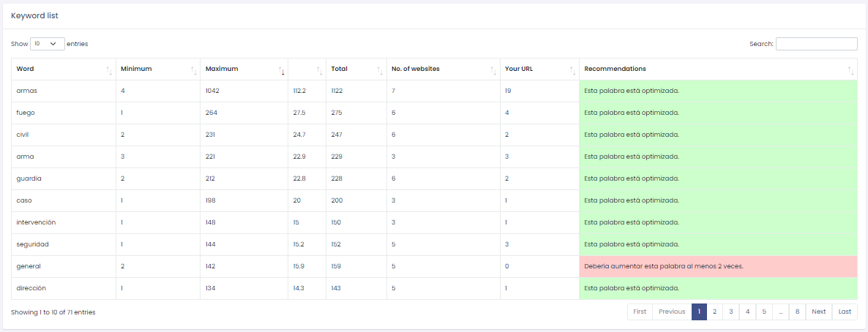Image resolution: width=868 pixels, height=332 pixels.
Task: Select current page 1 button
Action: 699,312
